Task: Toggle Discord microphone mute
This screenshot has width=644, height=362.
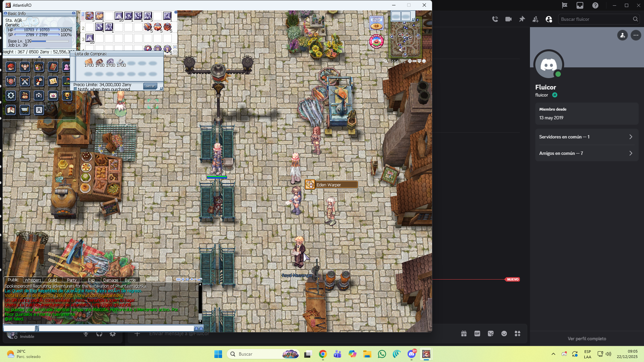Action: (x=86, y=334)
